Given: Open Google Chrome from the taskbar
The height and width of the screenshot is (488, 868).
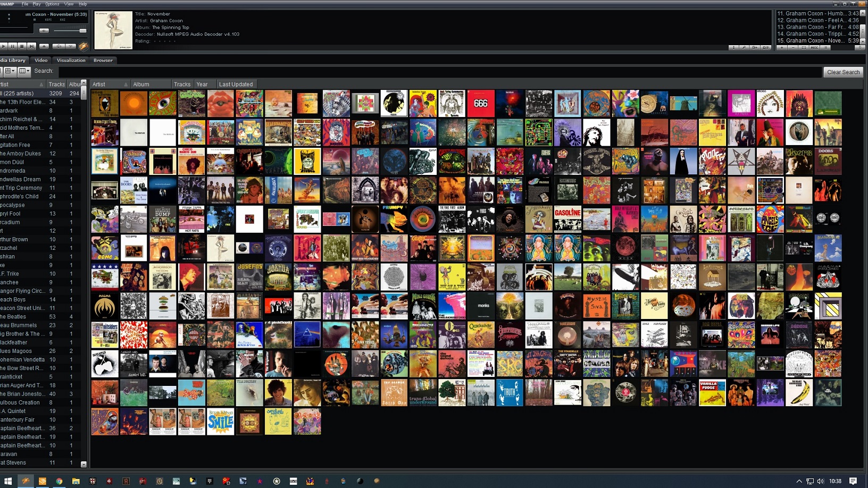Looking at the screenshot, I should point(59,481).
